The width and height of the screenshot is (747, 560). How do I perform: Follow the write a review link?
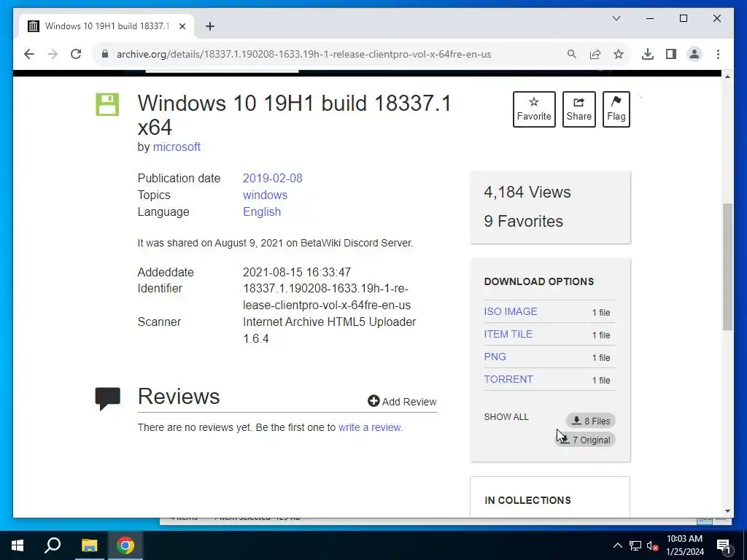click(369, 427)
